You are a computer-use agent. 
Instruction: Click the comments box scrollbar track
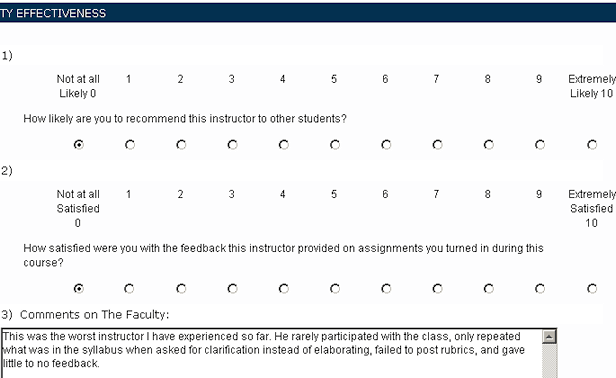click(549, 361)
